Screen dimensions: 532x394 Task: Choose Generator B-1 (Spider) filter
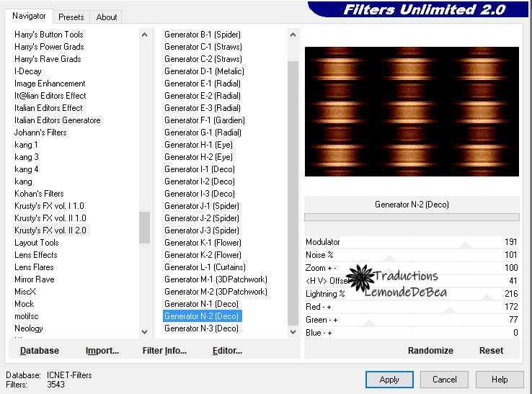click(203, 35)
